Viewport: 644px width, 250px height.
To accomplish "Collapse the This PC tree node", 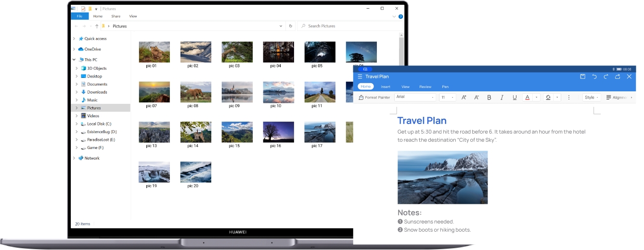I will tap(74, 60).
